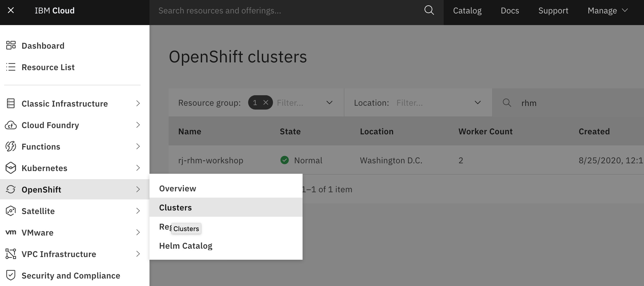Open the rj-rhm-workshop cluster
This screenshot has height=286, width=644.
pyautogui.click(x=211, y=160)
